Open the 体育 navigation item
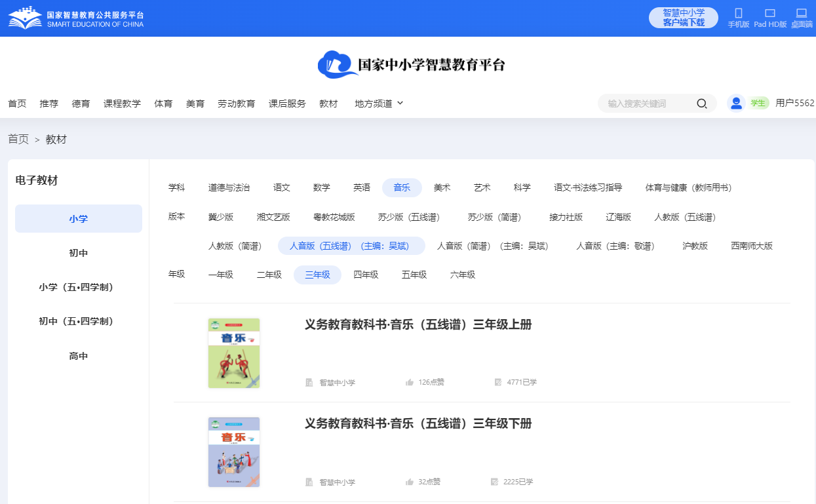Image resolution: width=816 pixels, height=504 pixels. click(x=164, y=104)
